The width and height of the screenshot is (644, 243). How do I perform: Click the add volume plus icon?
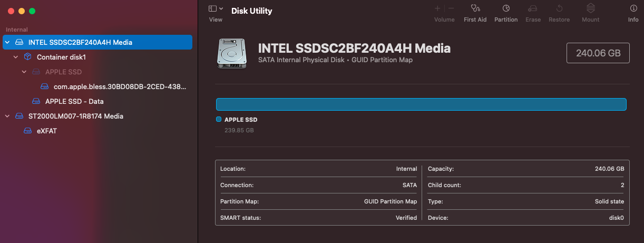(x=437, y=8)
